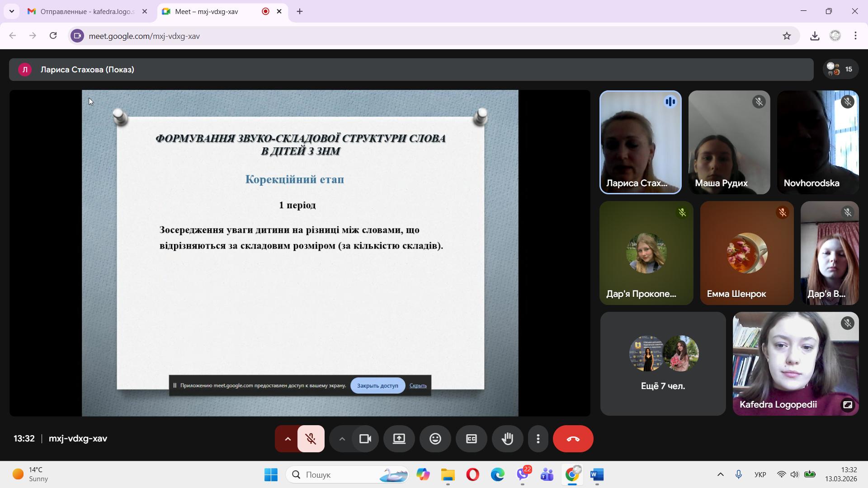Click the Скрыть link
The height and width of the screenshot is (488, 868).
pos(418,385)
